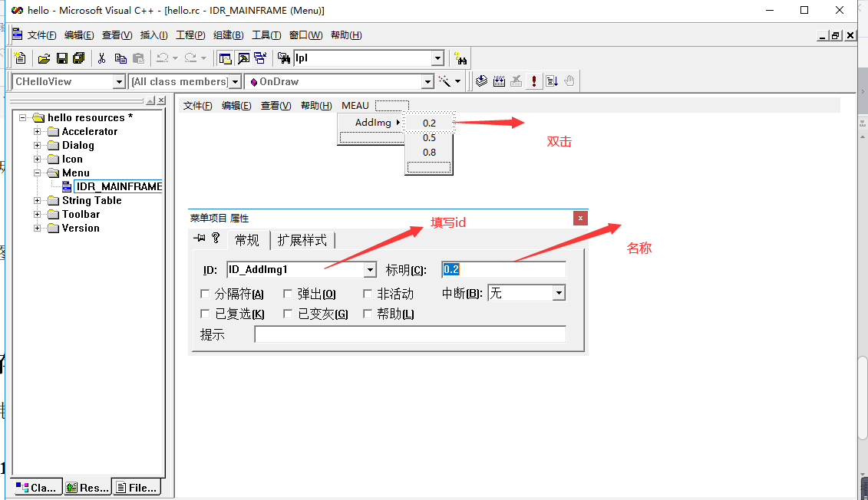
Task: Enable the 帮助(L) checkbox
Action: point(368,313)
